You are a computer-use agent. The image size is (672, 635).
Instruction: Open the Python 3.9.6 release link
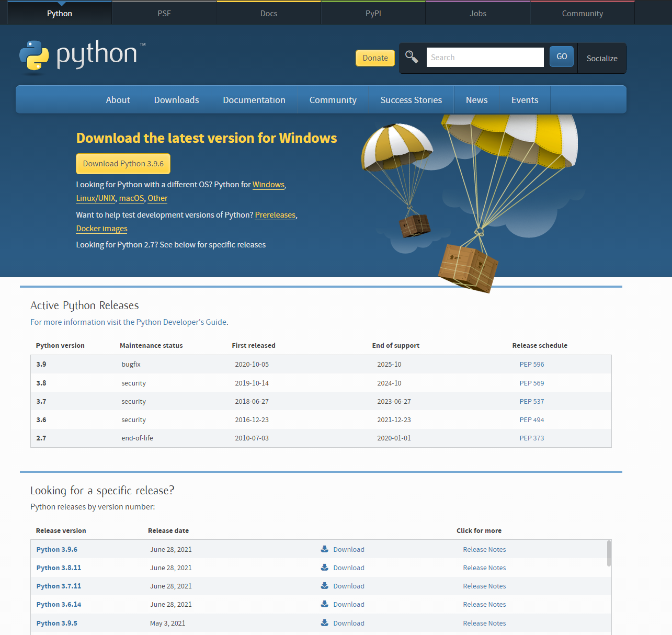57,549
